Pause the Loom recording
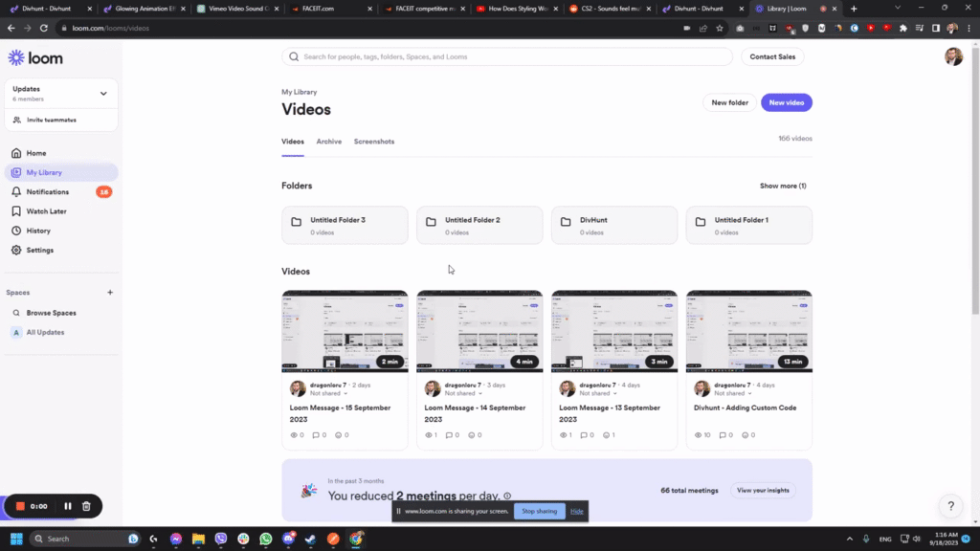Screen dimensions: 980x551 click(x=68, y=506)
